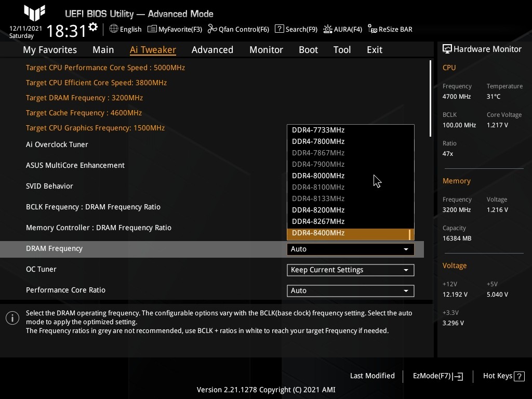Click the settings gear icon beside clock

pyautogui.click(x=93, y=27)
